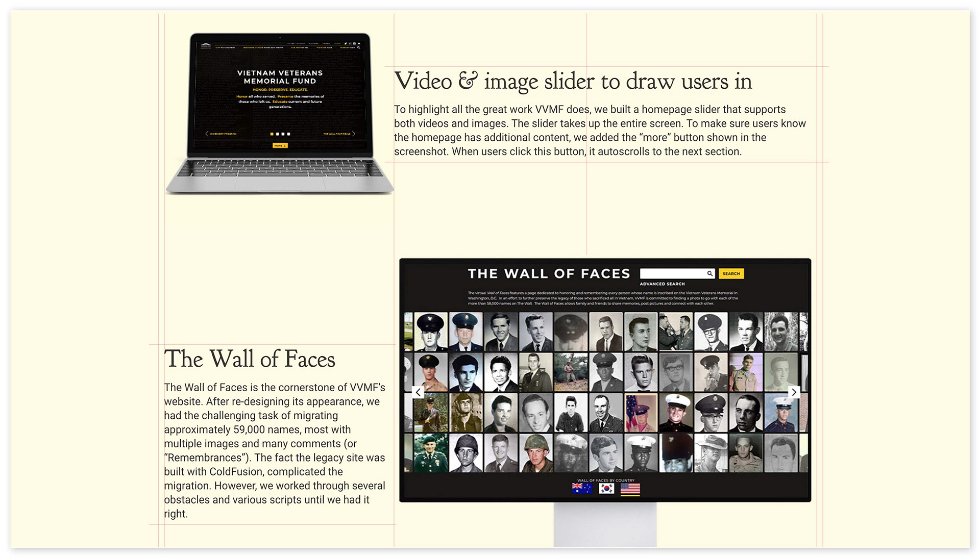The image size is (980, 558).
Task: Click 'Wall of Faces by Country' label
Action: (x=606, y=480)
